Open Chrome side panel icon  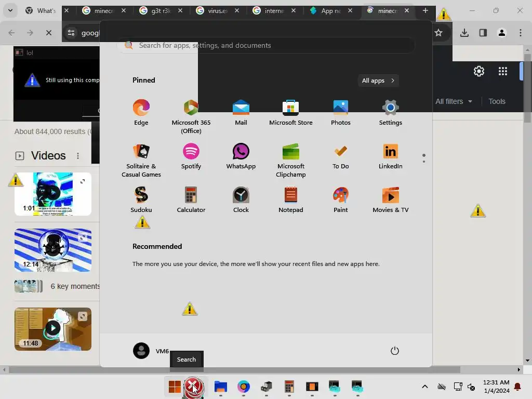click(x=483, y=33)
